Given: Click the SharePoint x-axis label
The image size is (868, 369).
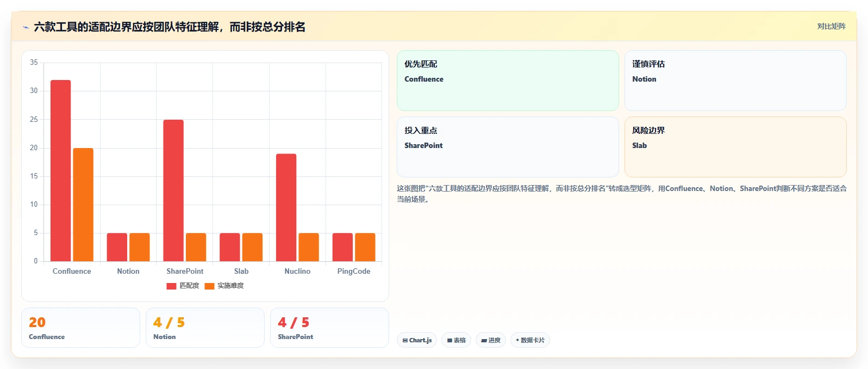Looking at the screenshot, I should click(185, 271).
